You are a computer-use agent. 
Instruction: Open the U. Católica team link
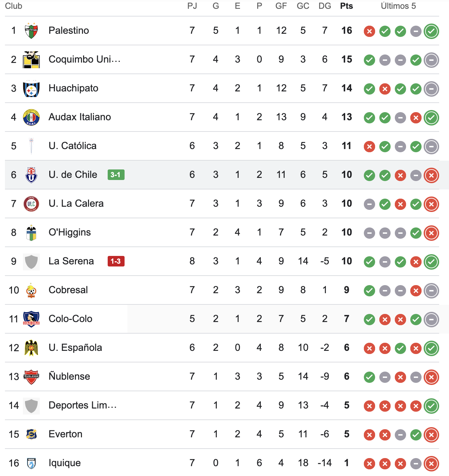pyautogui.click(x=72, y=146)
